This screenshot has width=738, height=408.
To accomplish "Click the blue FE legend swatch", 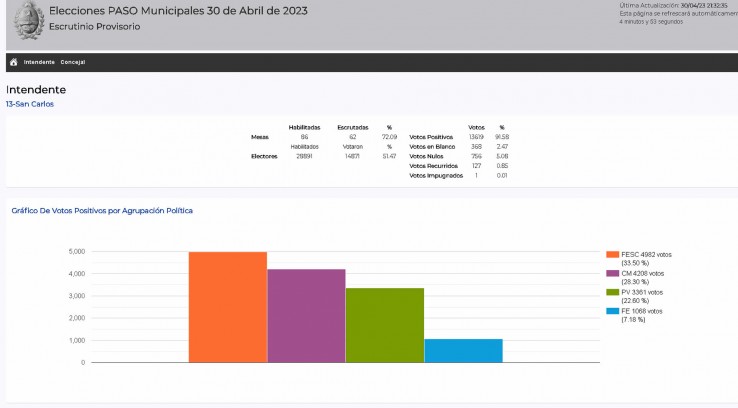I will (612, 311).
